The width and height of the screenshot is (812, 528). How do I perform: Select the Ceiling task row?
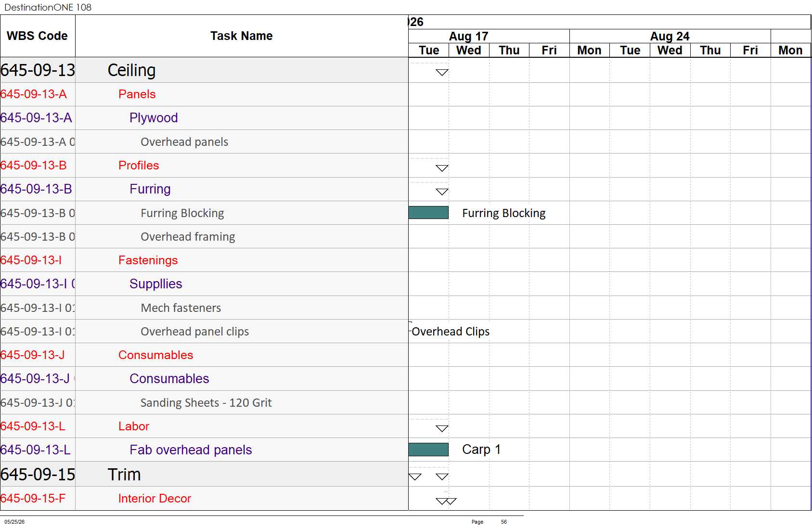[x=204, y=70]
